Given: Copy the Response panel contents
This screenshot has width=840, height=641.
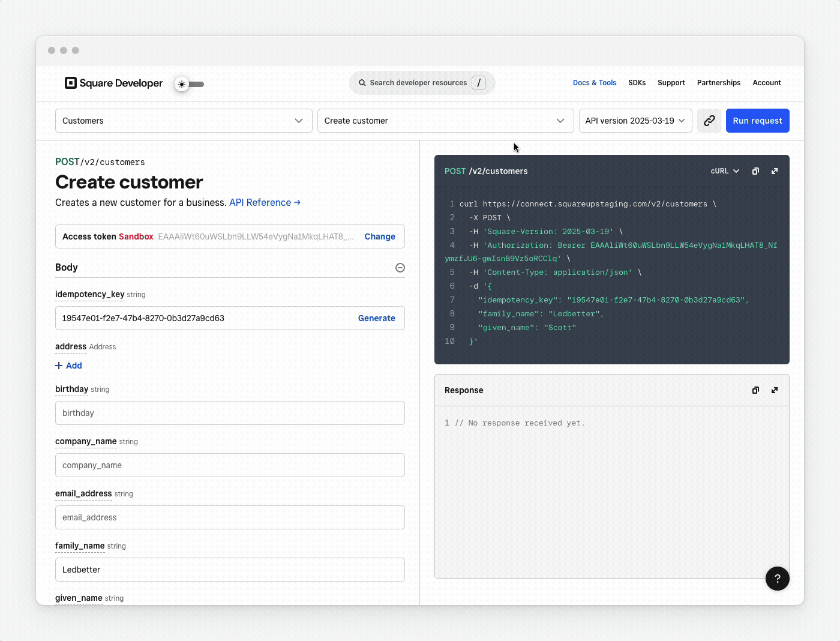Looking at the screenshot, I should (756, 390).
